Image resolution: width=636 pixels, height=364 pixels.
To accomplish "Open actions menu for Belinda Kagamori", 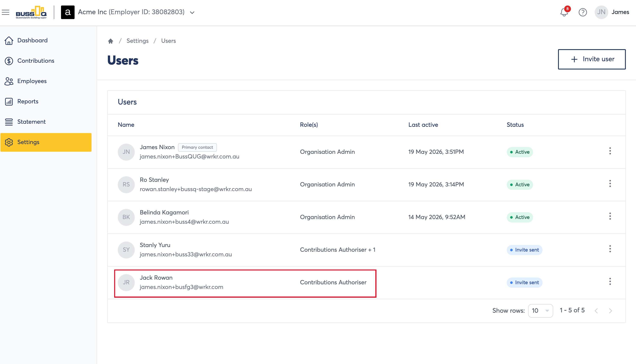I will (x=610, y=216).
